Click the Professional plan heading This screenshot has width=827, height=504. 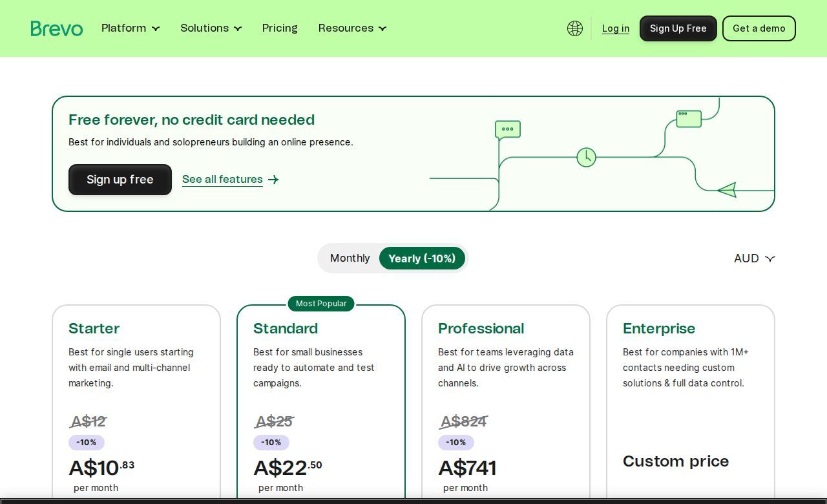pos(481,329)
